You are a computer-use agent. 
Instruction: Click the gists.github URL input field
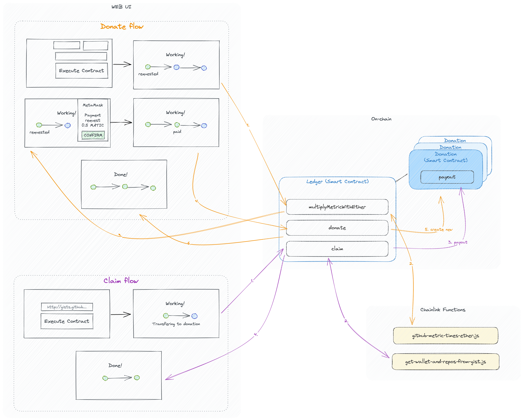(67, 307)
